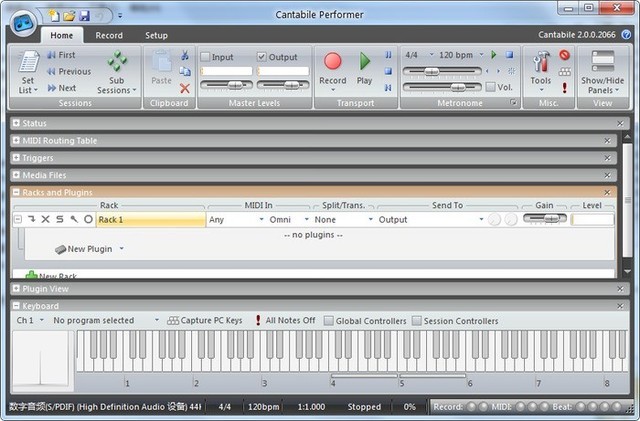The width and height of the screenshot is (640, 421).
Task: Click the New Plugin icon
Action: [x=60, y=249]
